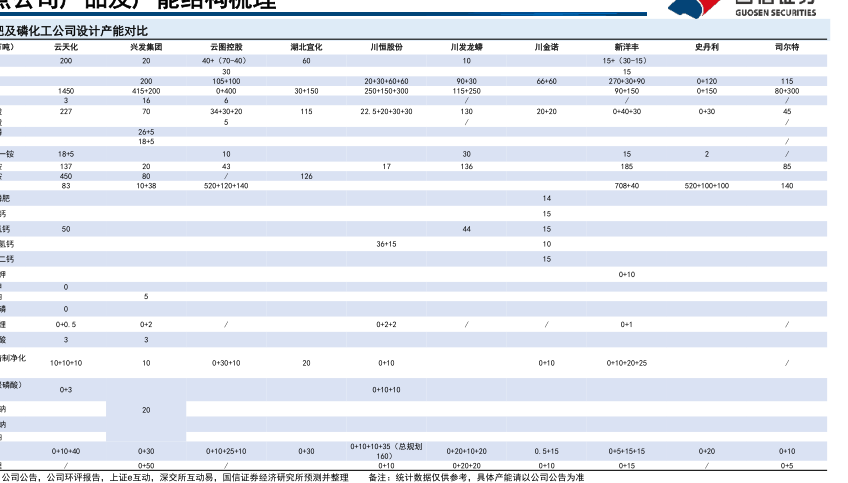Select the cell 0+15
This screenshot has width=848, height=483.
coord(626,466)
